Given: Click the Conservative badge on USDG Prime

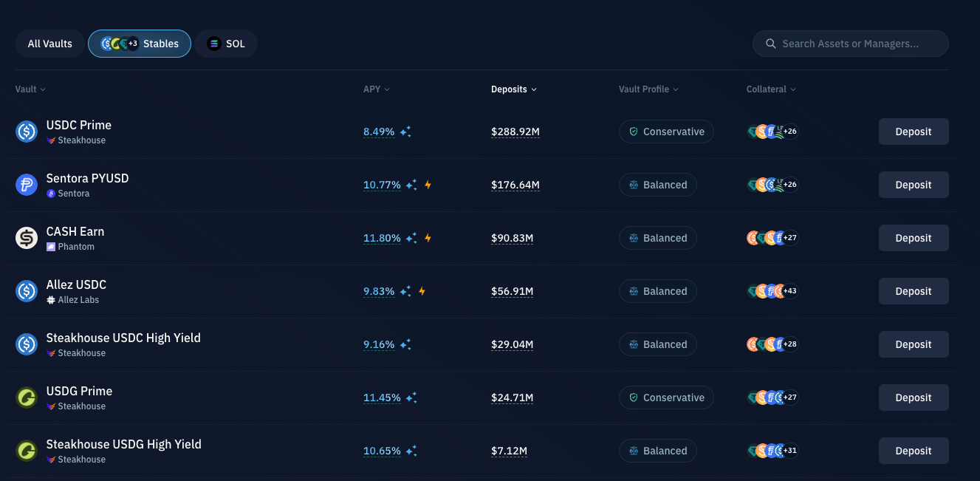Looking at the screenshot, I should click(x=666, y=398).
